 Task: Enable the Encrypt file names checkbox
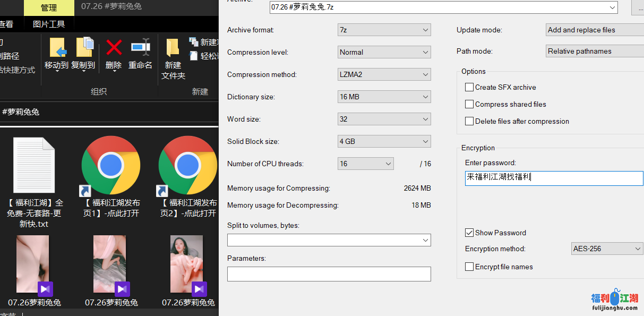[x=469, y=267]
